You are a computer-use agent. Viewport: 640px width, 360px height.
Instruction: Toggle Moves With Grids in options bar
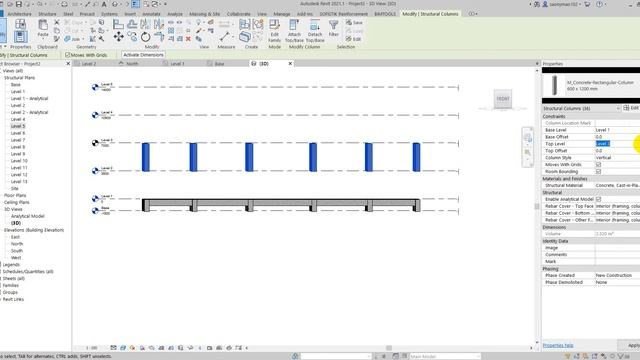(x=68, y=55)
